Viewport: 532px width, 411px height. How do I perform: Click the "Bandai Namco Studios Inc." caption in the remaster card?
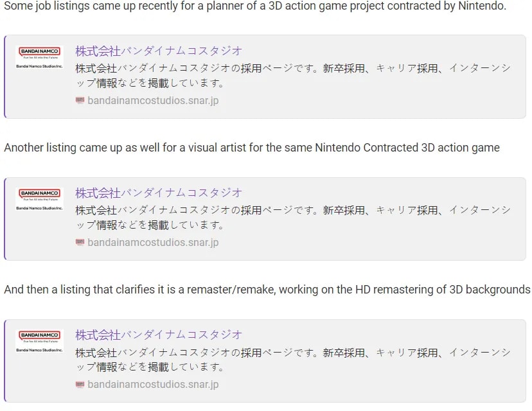click(39, 350)
